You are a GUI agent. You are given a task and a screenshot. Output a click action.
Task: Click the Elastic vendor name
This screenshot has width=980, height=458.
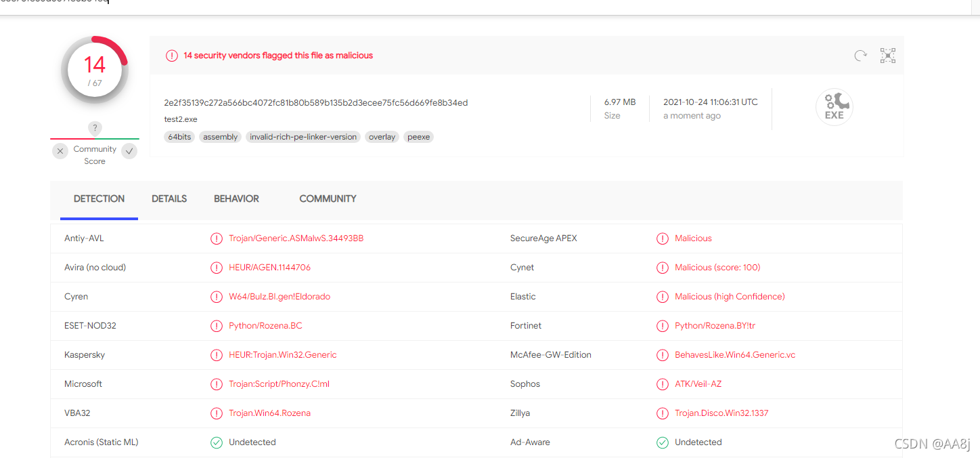[x=523, y=297]
